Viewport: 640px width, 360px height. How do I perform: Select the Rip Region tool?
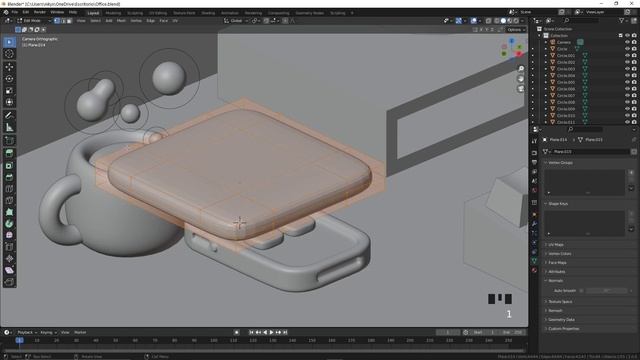[x=9, y=282]
